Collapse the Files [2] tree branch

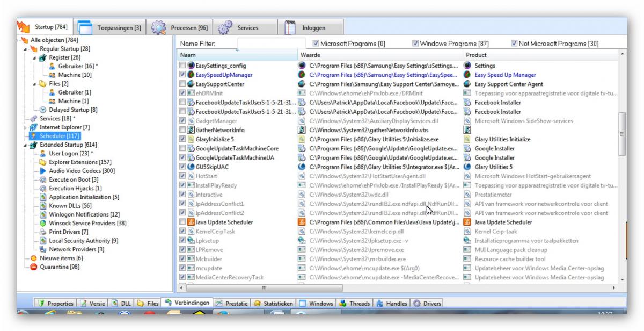[34, 84]
